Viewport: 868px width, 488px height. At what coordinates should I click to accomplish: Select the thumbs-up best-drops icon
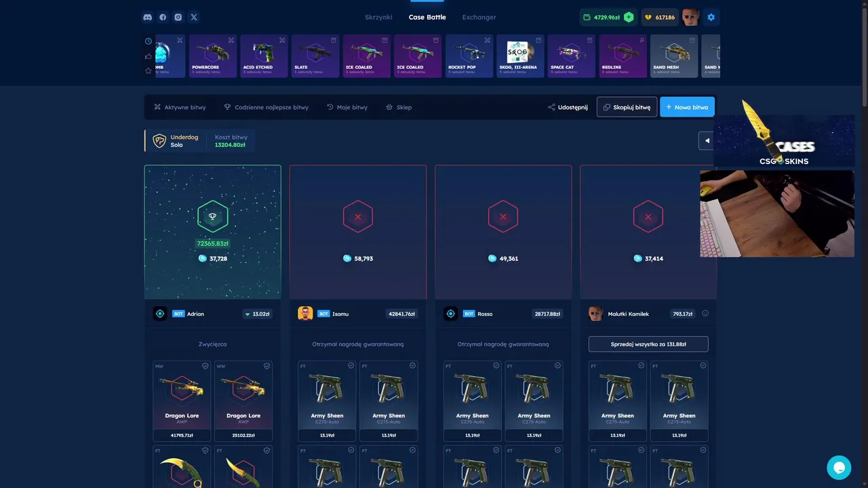pyautogui.click(x=149, y=56)
